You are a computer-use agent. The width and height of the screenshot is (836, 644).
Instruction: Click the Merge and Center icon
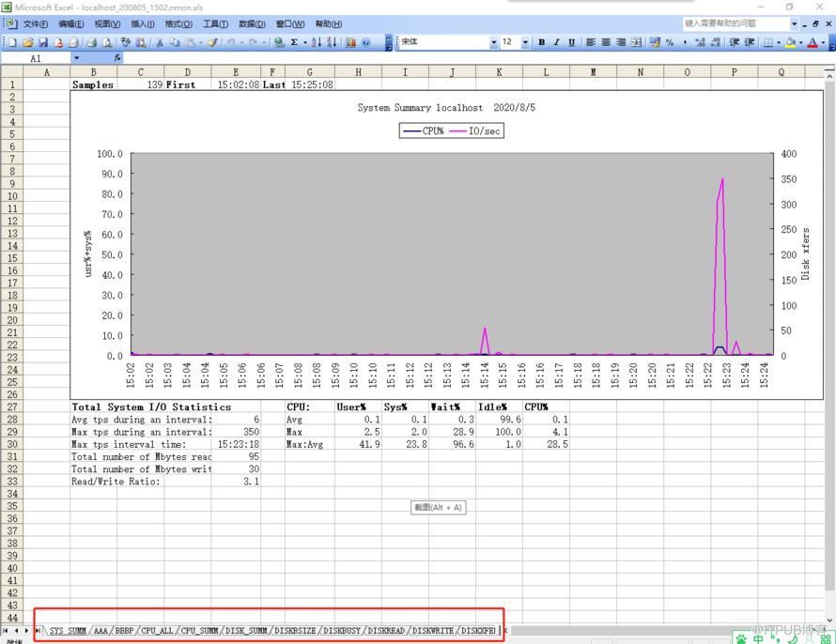coord(637,42)
